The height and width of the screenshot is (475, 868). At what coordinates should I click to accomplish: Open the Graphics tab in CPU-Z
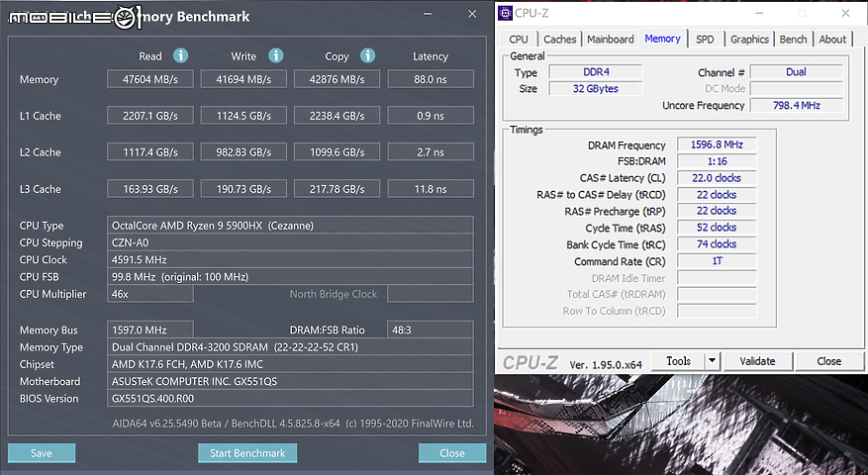click(x=749, y=40)
